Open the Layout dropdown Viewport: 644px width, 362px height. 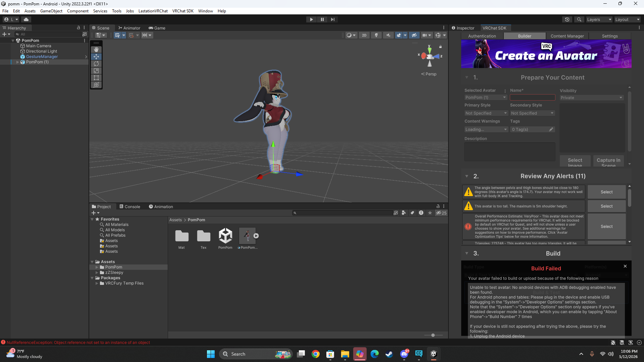click(x=627, y=19)
